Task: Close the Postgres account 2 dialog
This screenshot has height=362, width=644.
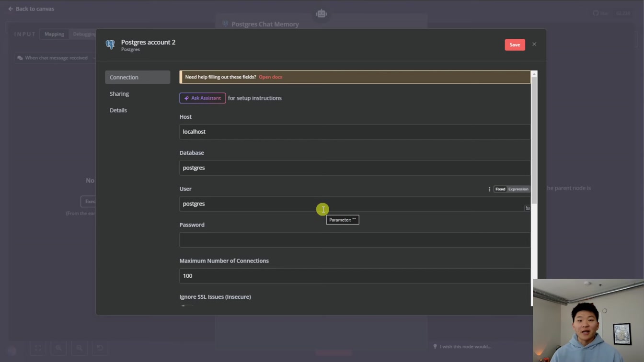Action: [x=534, y=45]
